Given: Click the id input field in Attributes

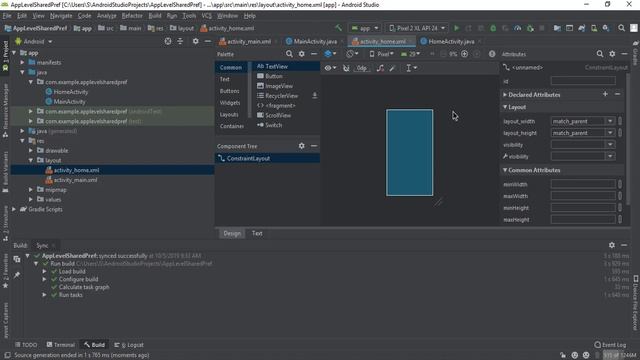Looking at the screenshot, I should point(583,81).
